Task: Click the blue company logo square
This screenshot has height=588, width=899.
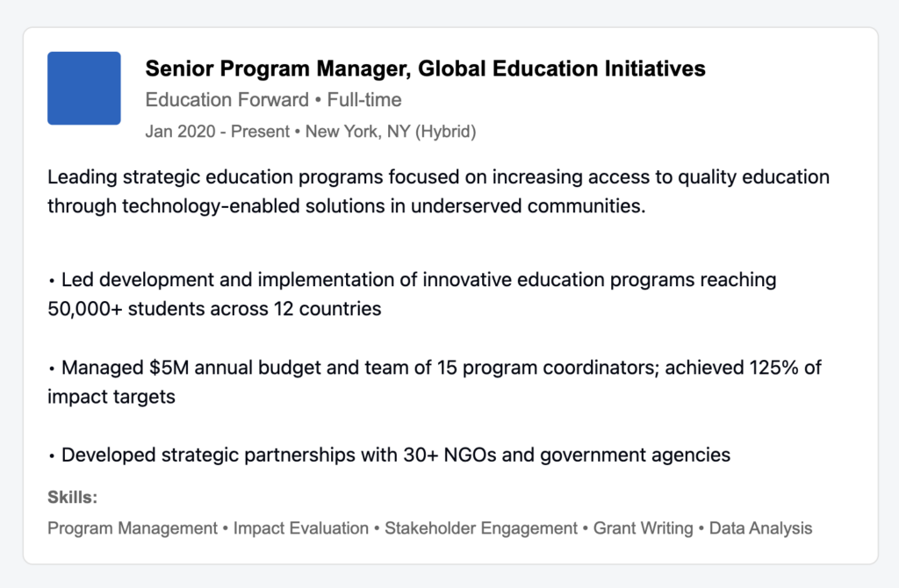Action: pyautogui.click(x=83, y=89)
